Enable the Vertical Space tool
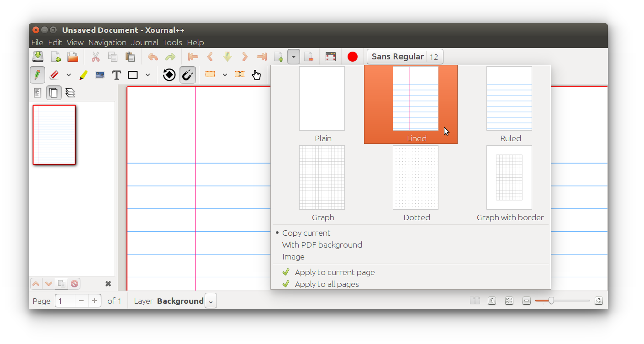644x344 pixels. point(239,74)
